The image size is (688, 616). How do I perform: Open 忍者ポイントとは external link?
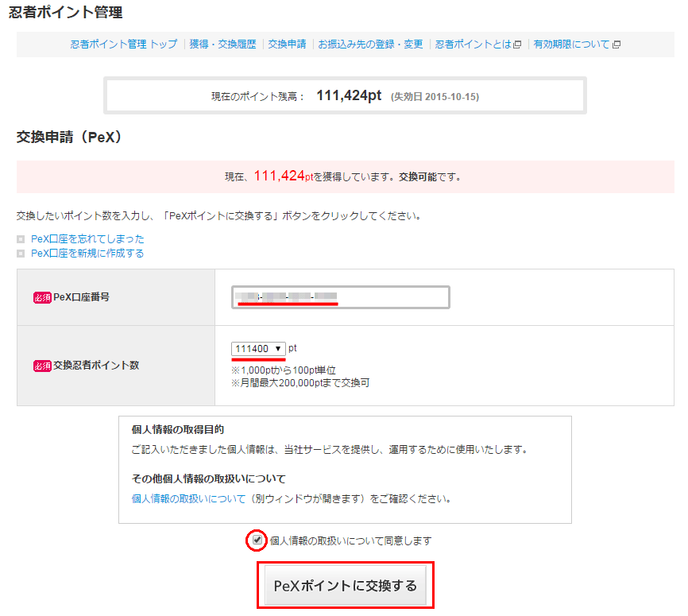[473, 45]
